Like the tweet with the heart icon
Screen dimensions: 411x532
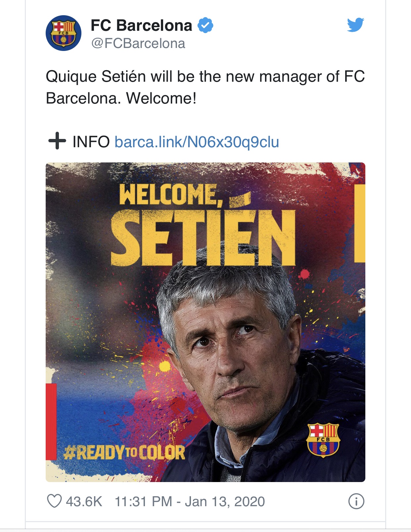[55, 501]
